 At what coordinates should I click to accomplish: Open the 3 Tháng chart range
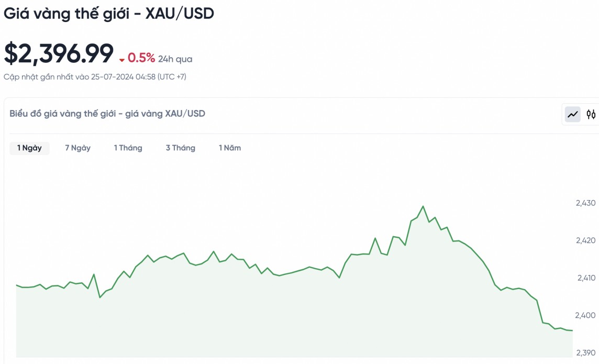[180, 148]
